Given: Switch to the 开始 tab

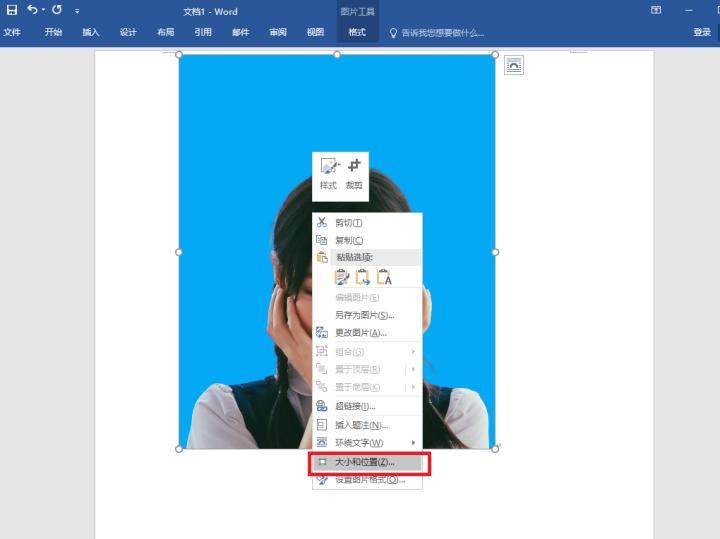Looking at the screenshot, I should 53,32.
